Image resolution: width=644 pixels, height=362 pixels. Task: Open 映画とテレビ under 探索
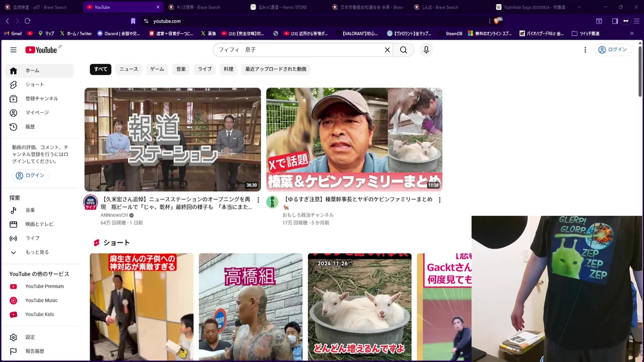click(x=39, y=224)
